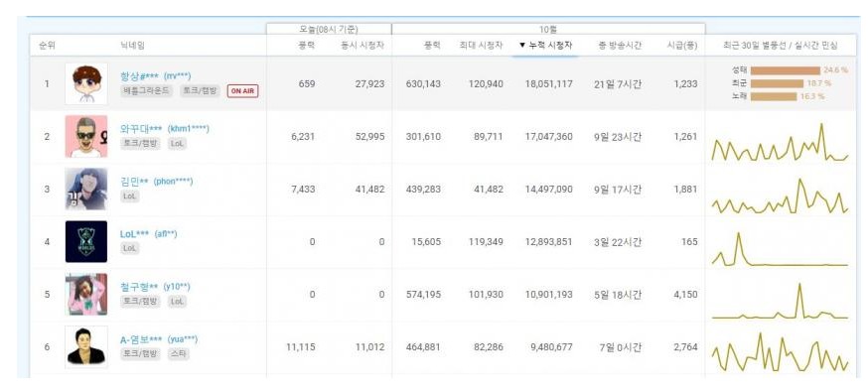Select LoL tag on 김민** row
868x391 pixels.
click(129, 195)
